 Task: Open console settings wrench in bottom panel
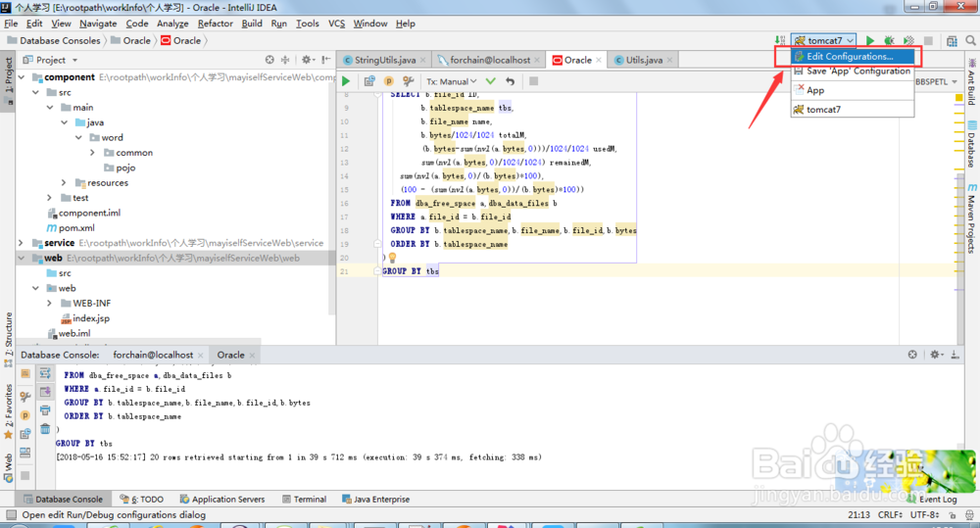pos(25,396)
